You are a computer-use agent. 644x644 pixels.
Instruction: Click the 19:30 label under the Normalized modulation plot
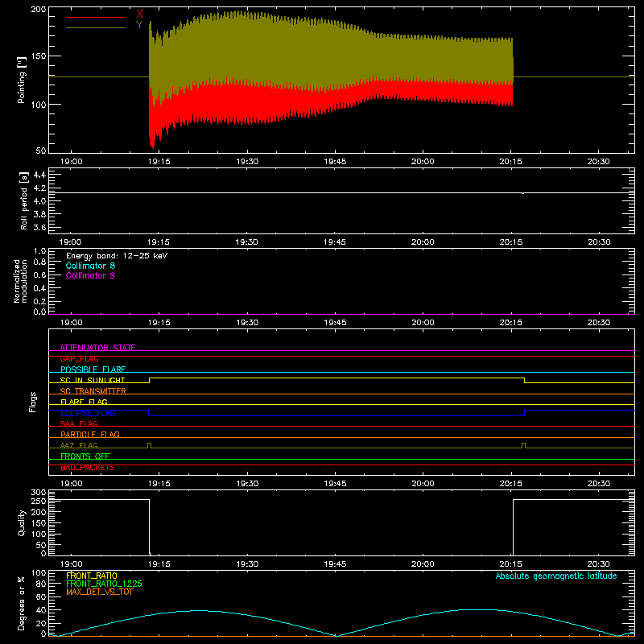[247, 323]
